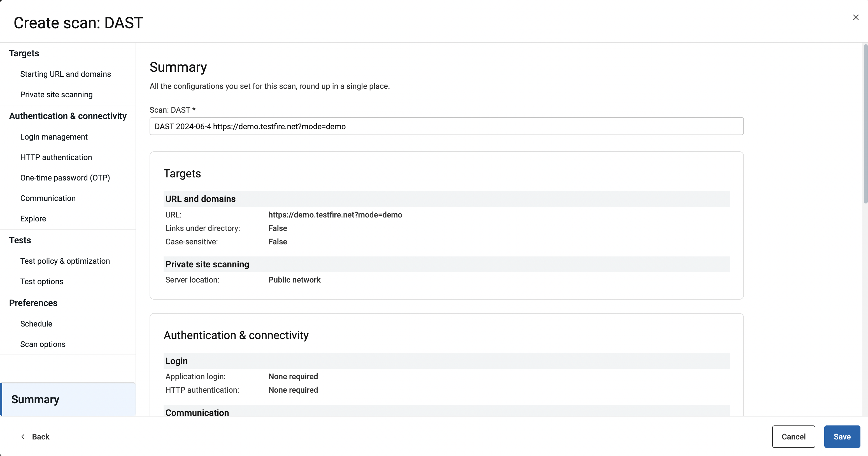
Task: Click the Back chevron arrow icon
Action: click(x=23, y=436)
